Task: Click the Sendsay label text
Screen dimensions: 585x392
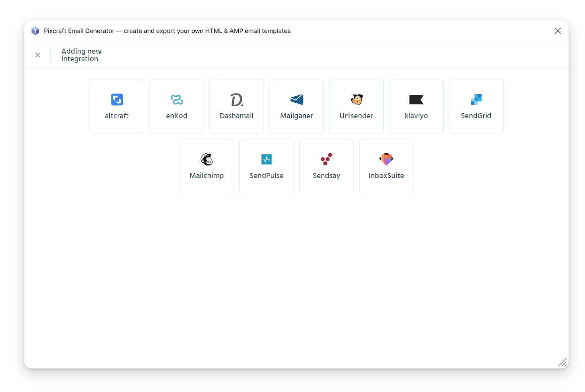Action: (327, 176)
